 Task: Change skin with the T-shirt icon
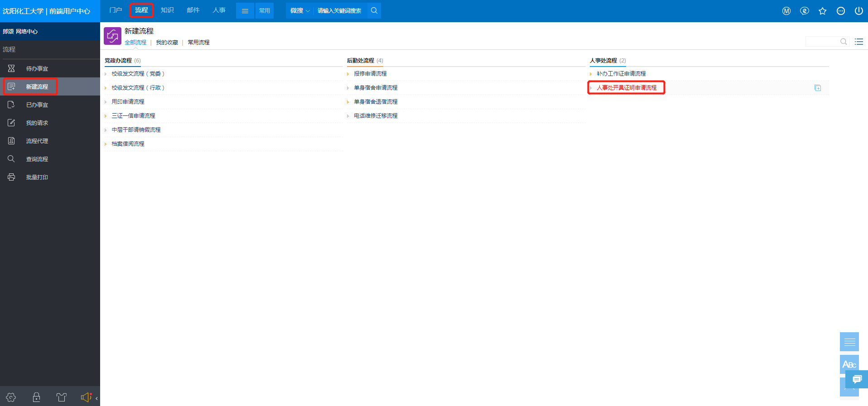62,397
